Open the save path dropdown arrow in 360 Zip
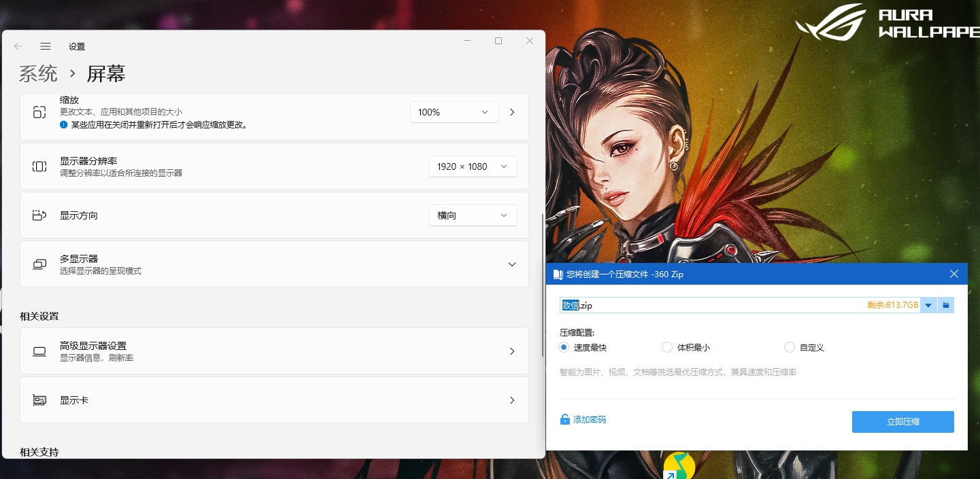980x479 pixels. tap(929, 305)
